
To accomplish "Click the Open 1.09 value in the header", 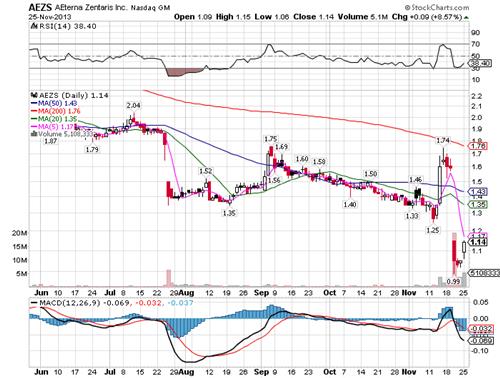I will pos(193,17).
